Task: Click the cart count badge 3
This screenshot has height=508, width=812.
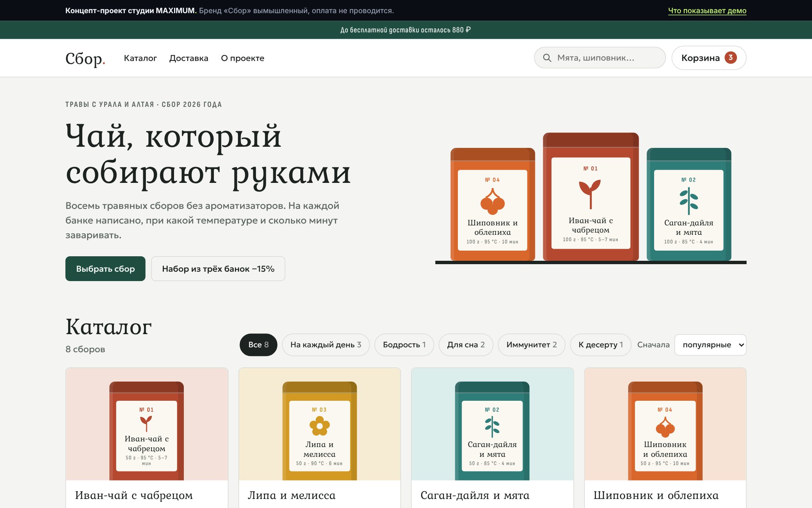Action: pos(730,58)
